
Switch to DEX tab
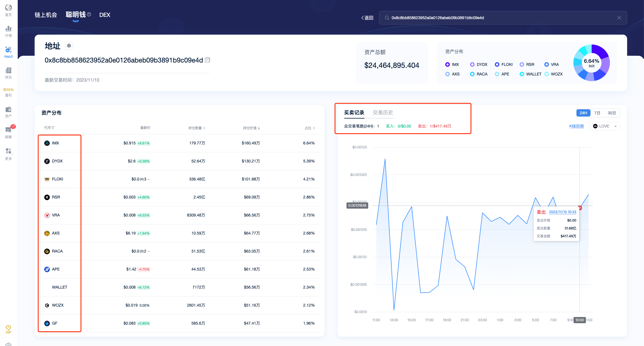click(x=105, y=15)
